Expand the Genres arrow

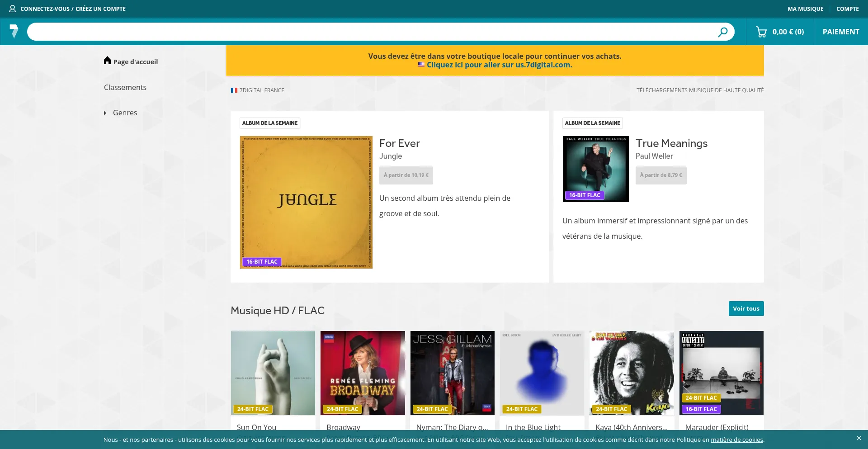pyautogui.click(x=105, y=113)
